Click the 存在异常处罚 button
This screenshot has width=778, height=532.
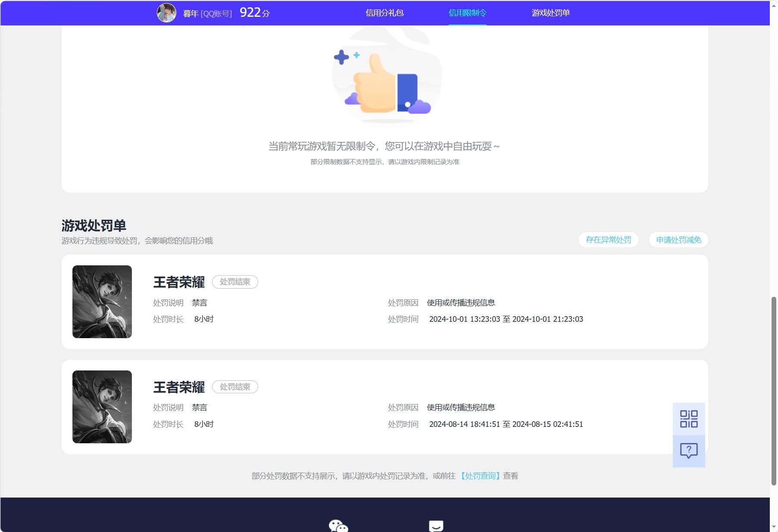pos(608,240)
